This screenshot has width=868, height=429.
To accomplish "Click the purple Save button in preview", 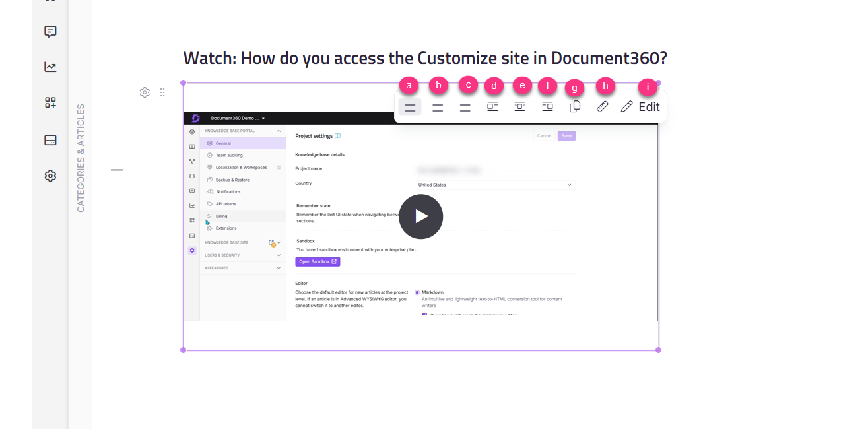I will click(566, 136).
